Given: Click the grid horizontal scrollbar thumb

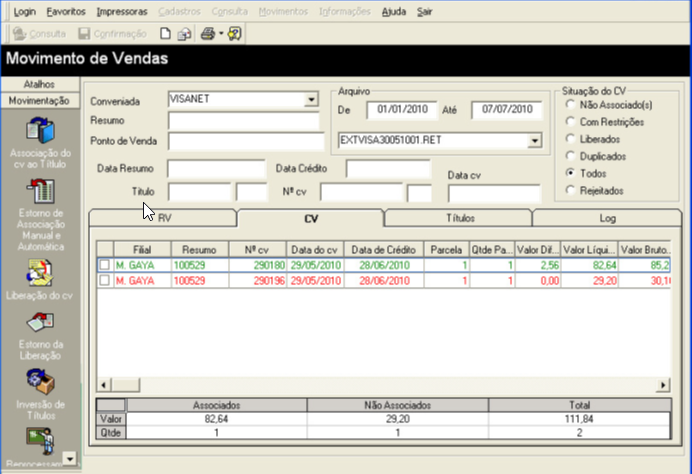Looking at the screenshot, I should click(x=125, y=385).
